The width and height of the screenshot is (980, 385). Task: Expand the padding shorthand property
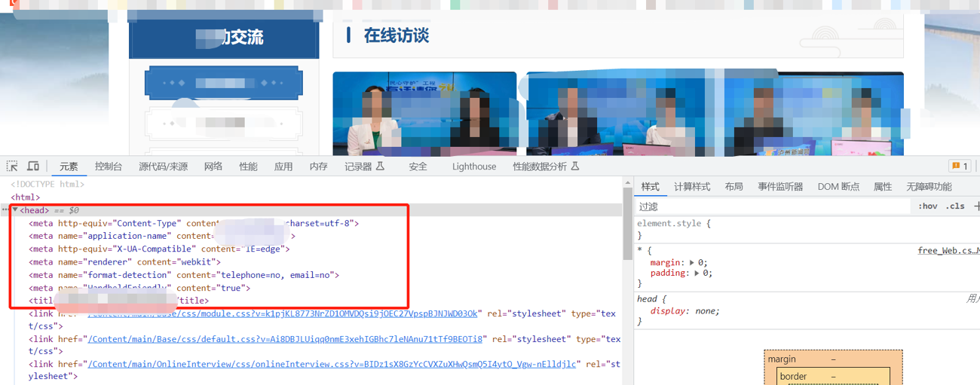coord(697,273)
